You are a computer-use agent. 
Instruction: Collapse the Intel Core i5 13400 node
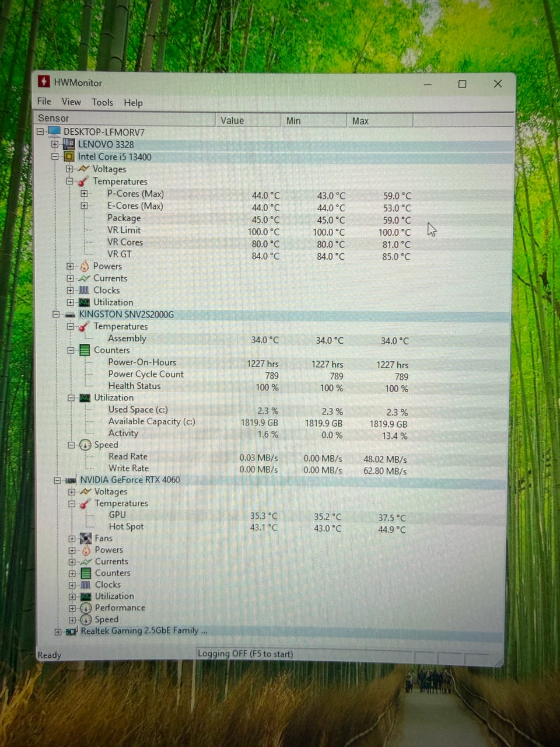click(55, 156)
